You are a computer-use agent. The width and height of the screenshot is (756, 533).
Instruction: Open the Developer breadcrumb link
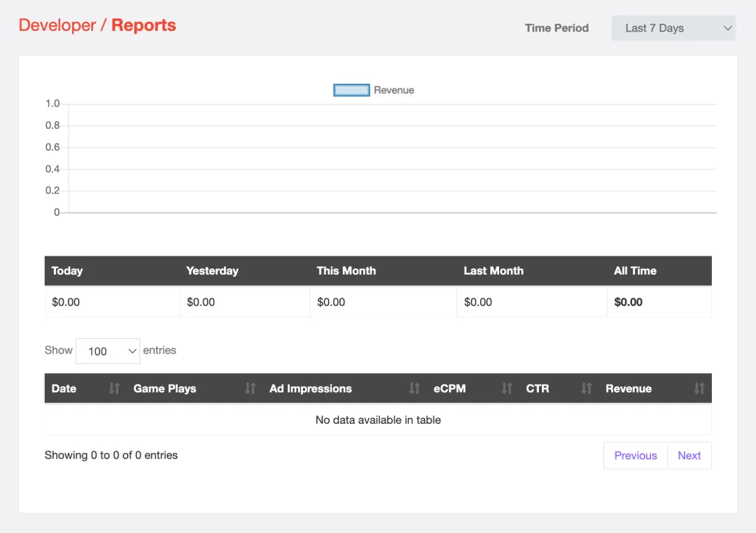tap(57, 25)
